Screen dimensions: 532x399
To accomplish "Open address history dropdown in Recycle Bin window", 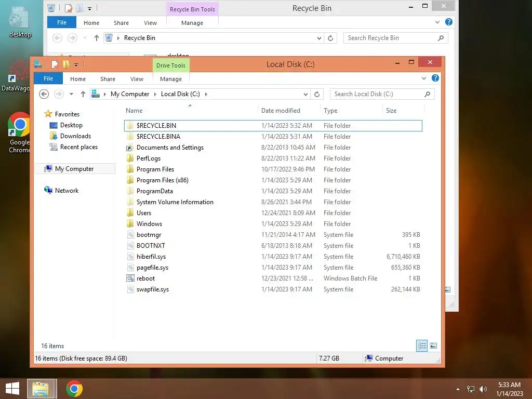I will point(320,38).
